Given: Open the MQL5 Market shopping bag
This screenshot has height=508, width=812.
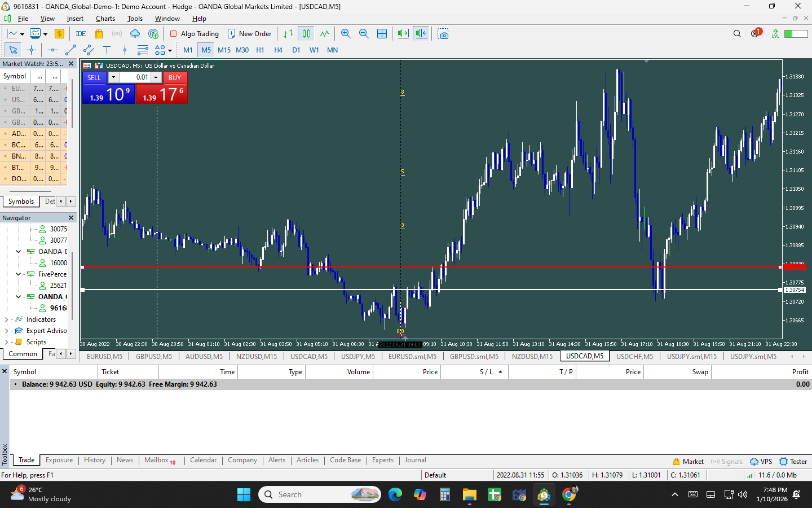Looking at the screenshot, I should 99,34.
